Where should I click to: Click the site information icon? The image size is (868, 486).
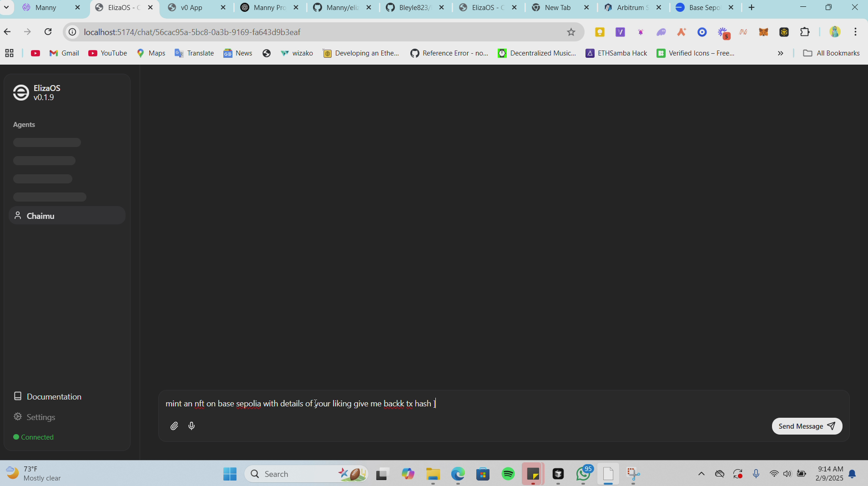[72, 32]
